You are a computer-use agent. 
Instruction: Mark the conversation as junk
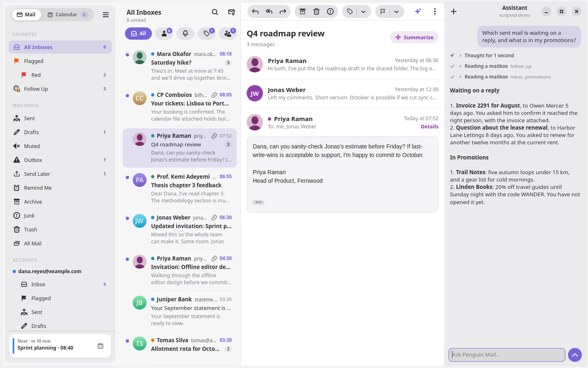pos(330,11)
